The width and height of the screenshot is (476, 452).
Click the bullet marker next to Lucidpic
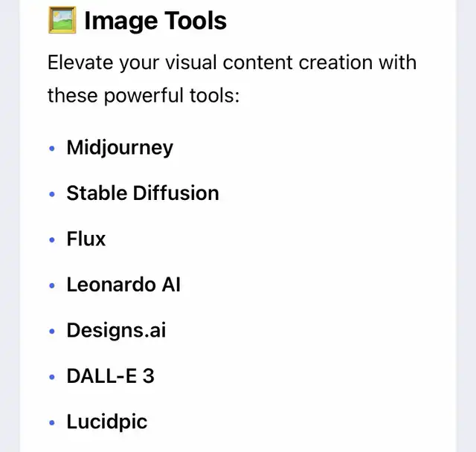[x=52, y=423]
